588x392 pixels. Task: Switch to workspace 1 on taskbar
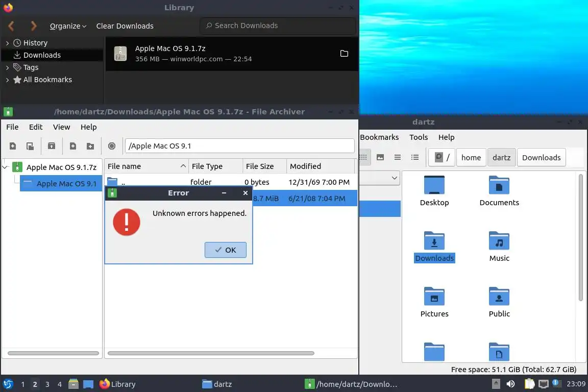(23, 384)
